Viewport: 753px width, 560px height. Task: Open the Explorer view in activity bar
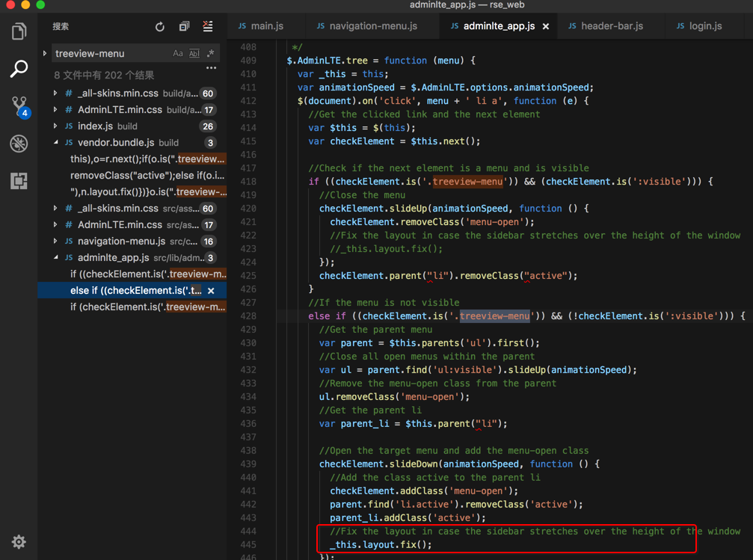[19, 31]
